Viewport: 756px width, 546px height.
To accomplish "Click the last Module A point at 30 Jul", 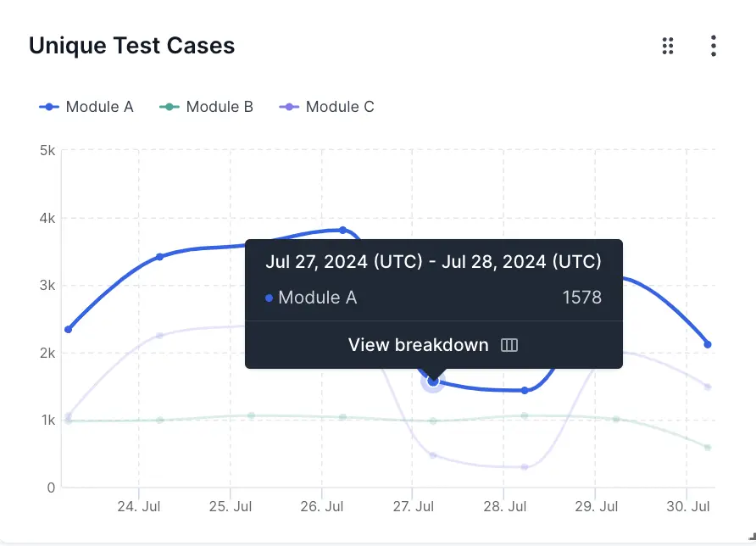I will [x=708, y=344].
